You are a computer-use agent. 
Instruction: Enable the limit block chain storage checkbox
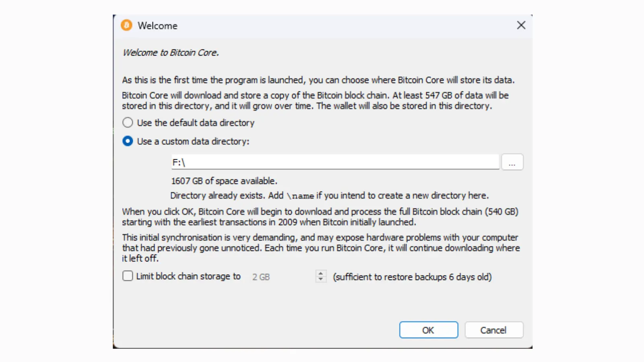click(x=128, y=276)
